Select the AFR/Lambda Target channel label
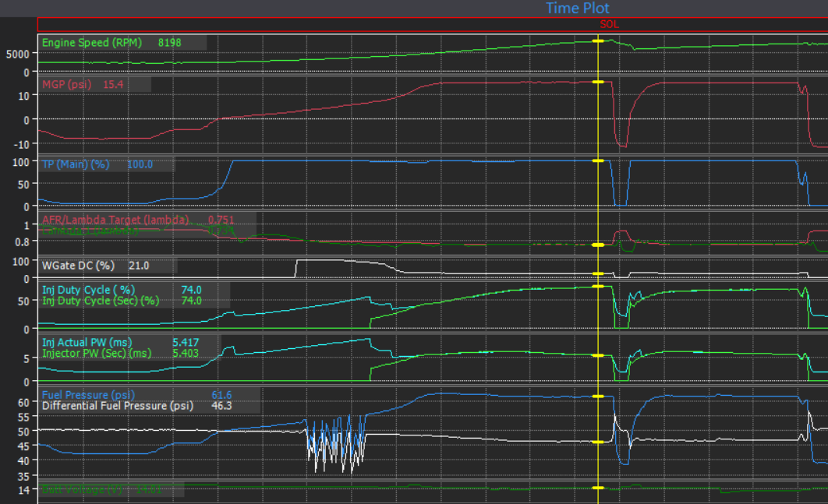Viewport: 828px width, 504px height. [x=115, y=220]
